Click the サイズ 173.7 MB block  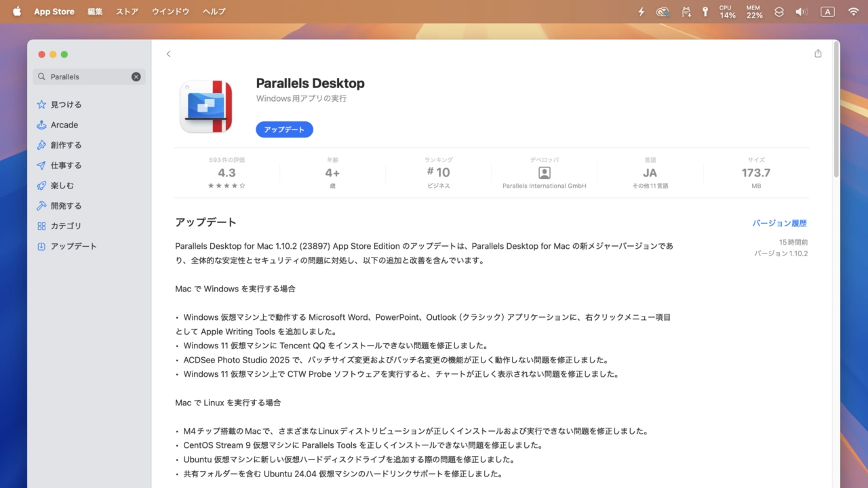[756, 173]
